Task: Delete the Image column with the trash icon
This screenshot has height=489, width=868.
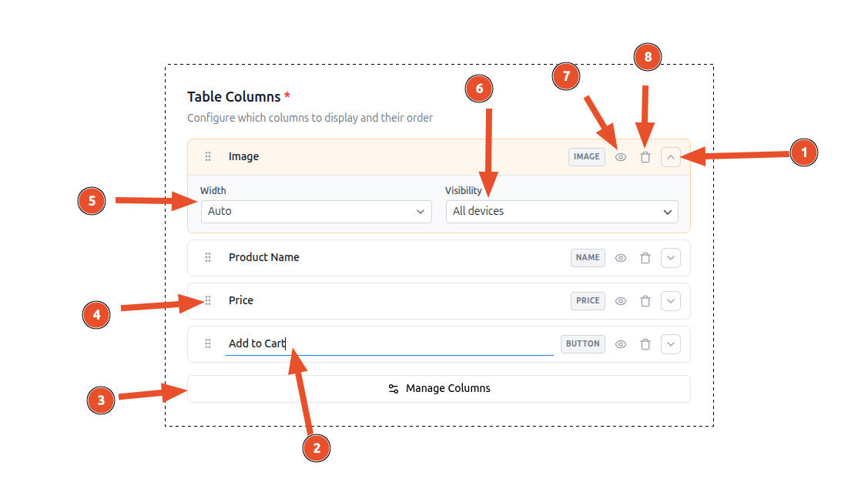Action: pyautogui.click(x=645, y=156)
